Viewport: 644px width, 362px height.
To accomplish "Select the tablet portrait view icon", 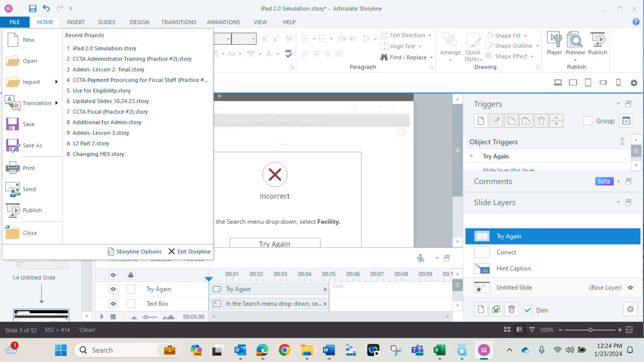I will click(x=588, y=82).
